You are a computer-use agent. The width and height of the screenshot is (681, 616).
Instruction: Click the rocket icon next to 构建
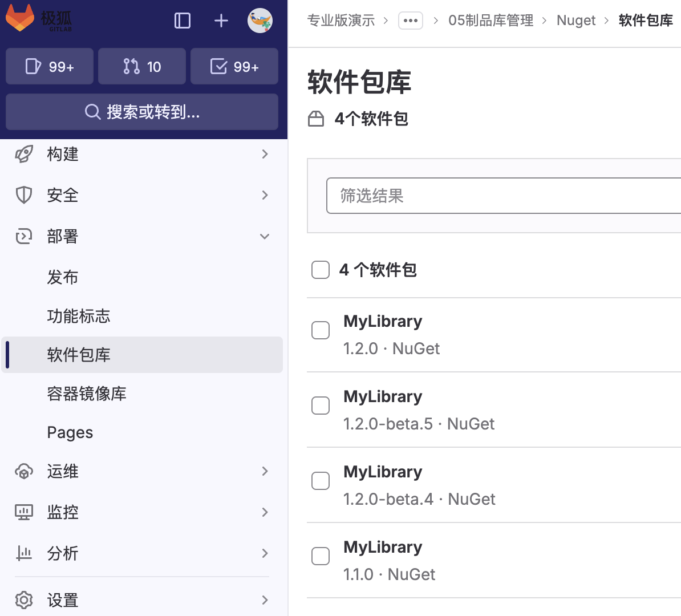pos(24,154)
